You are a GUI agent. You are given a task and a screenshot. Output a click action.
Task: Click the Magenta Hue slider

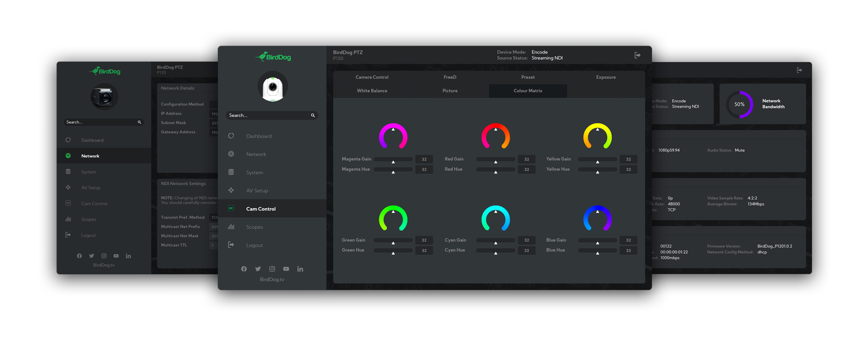pyautogui.click(x=393, y=170)
